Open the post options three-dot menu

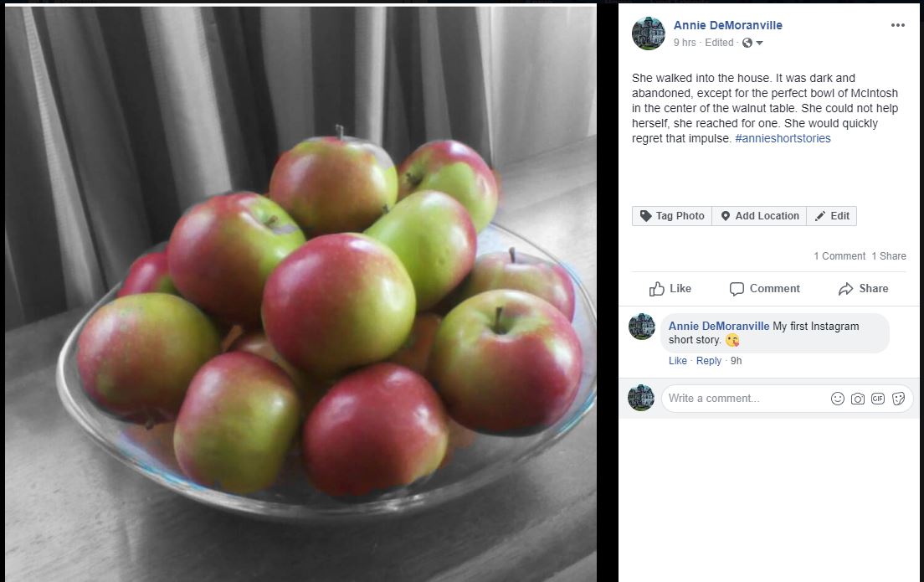(897, 25)
